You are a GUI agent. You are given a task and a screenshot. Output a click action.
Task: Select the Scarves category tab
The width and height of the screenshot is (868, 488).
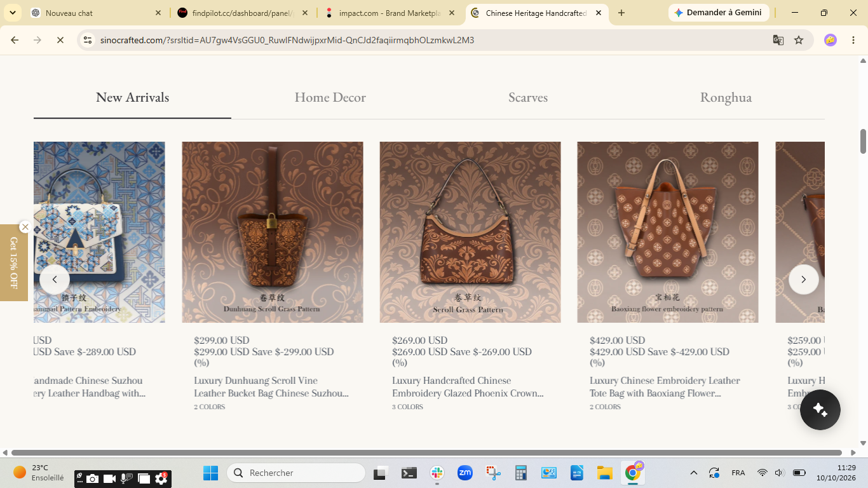(x=528, y=97)
